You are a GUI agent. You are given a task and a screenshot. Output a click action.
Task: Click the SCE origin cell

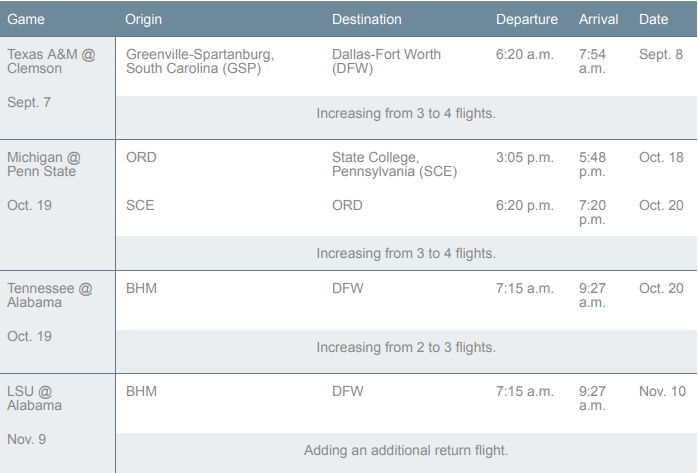[x=140, y=206]
